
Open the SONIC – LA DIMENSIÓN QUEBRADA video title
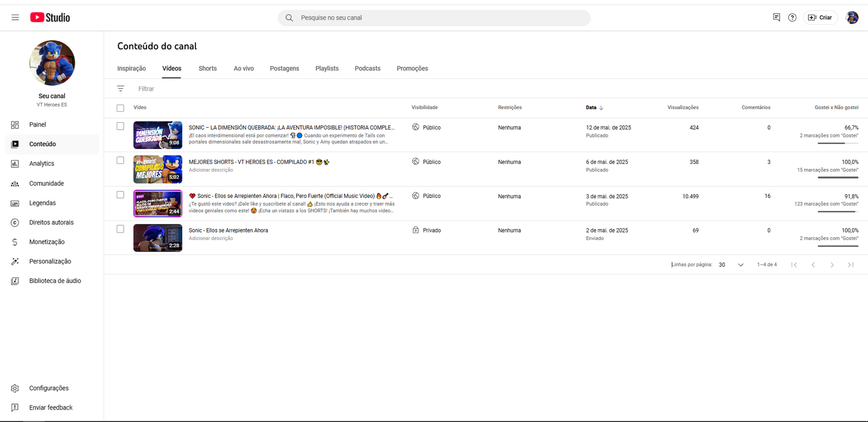click(291, 128)
